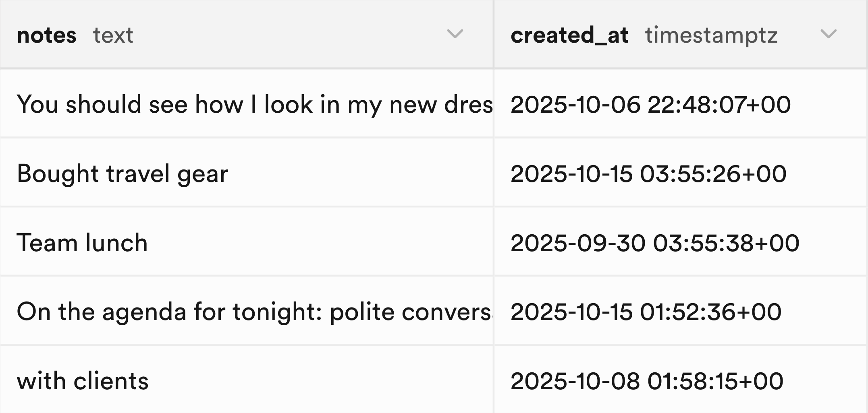Click the 'timestamptz' type label

711,35
